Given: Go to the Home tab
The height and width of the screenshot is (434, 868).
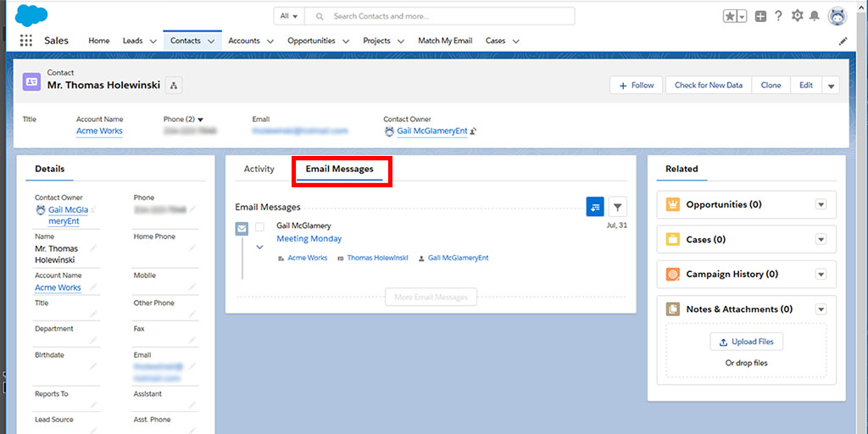Looking at the screenshot, I should tap(99, 41).
